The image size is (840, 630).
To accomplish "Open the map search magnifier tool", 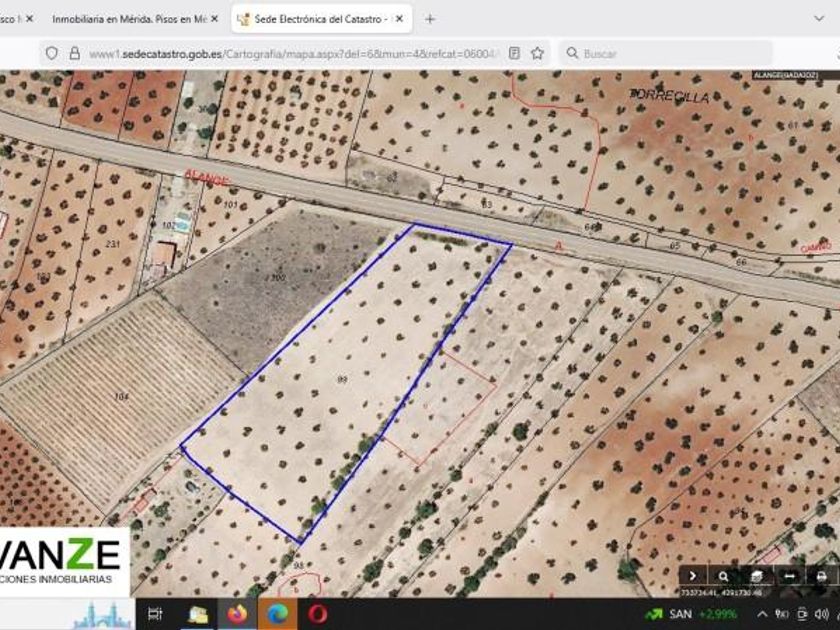I will 723,576.
